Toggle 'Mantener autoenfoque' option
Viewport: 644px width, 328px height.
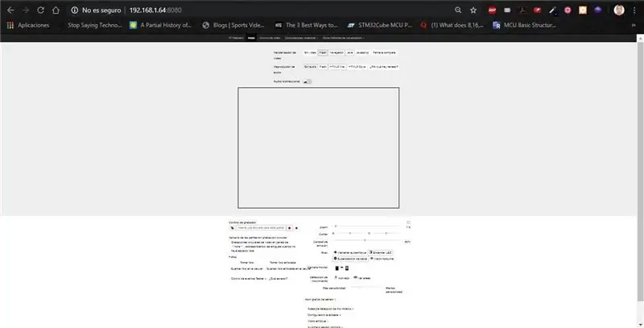pos(349,252)
